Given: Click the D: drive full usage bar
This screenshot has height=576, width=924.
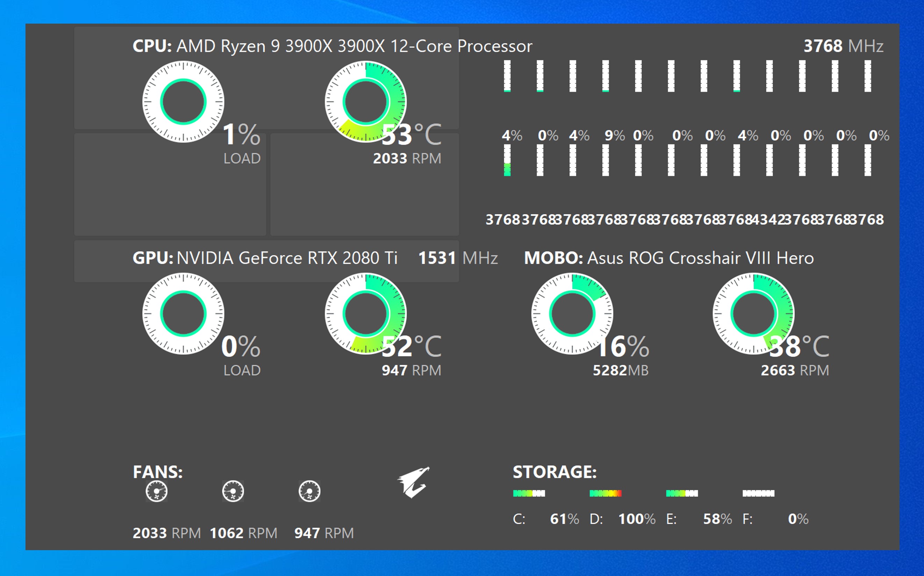Looking at the screenshot, I should tap(606, 493).
